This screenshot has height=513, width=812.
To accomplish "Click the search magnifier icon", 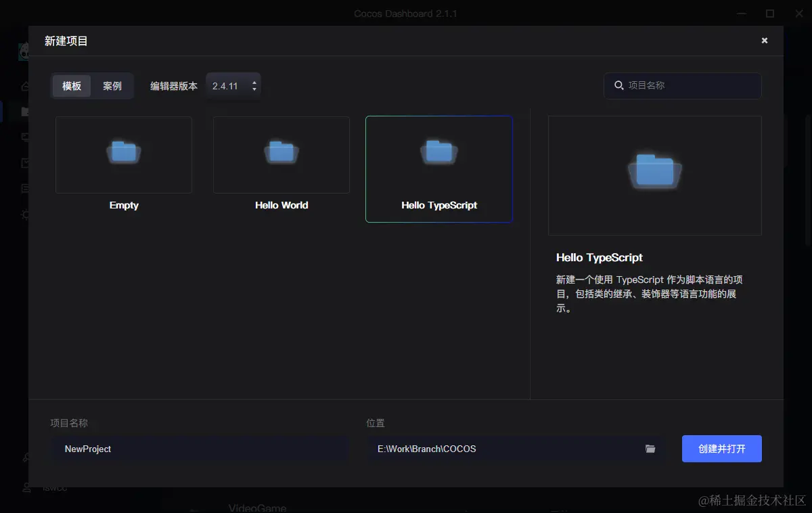I will tap(618, 85).
